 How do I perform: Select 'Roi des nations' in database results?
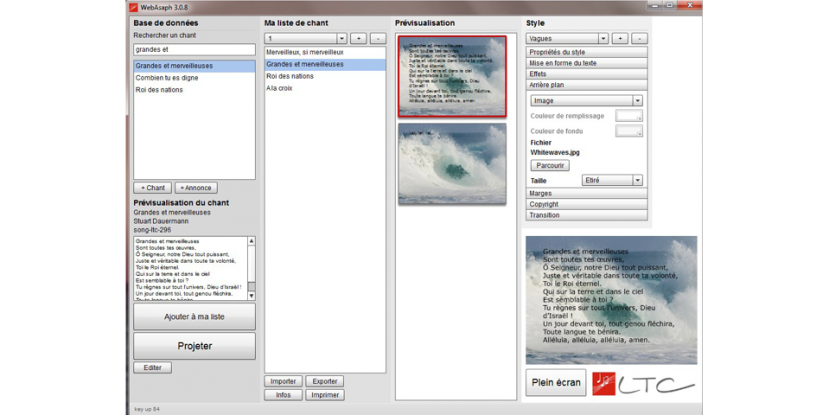[194, 90]
